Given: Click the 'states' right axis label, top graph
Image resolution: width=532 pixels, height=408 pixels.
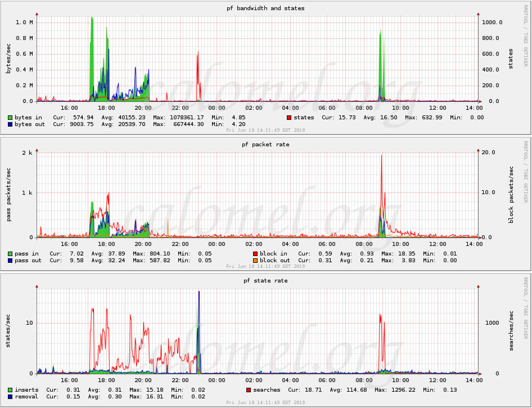Looking at the screenshot, I should pos(511,59).
